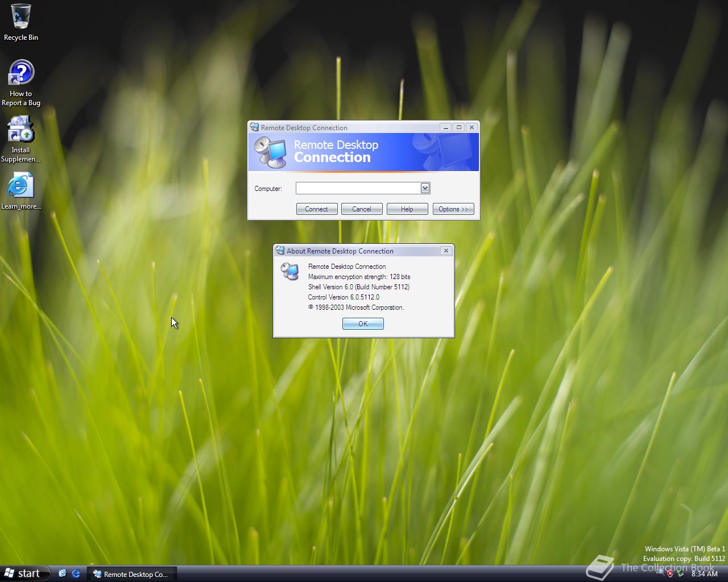The height and width of the screenshot is (582, 728).
Task: Click the taskbar clock showing 8:34 AM
Action: click(x=705, y=573)
